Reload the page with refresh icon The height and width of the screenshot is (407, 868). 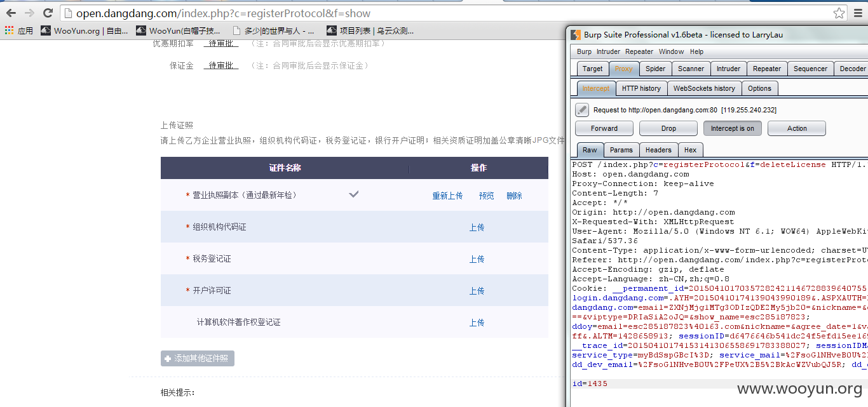pos(48,13)
